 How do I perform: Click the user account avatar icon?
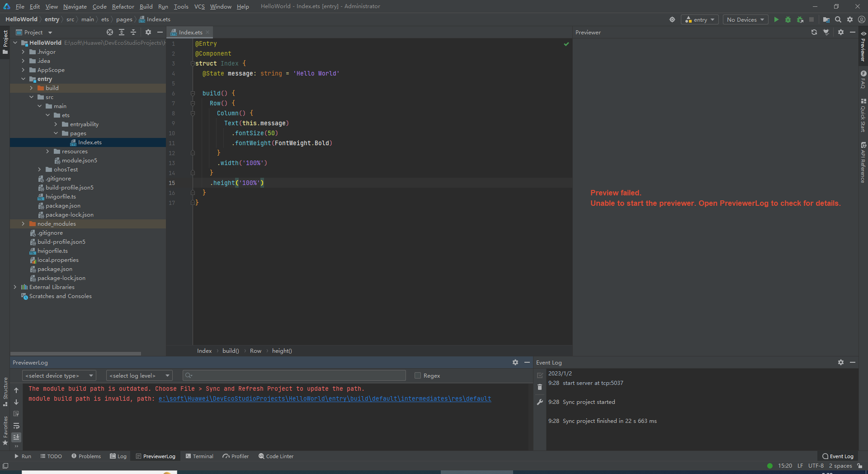point(862,19)
